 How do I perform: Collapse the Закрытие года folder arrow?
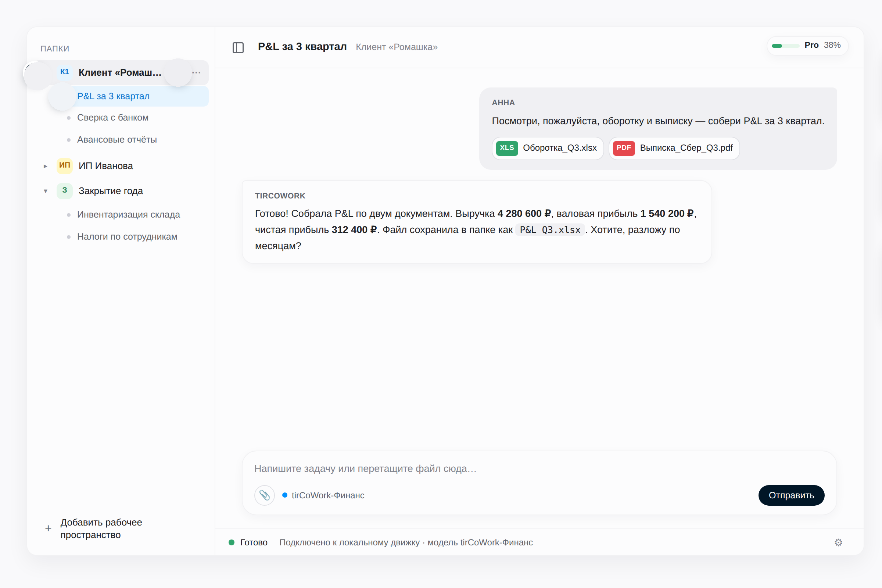pos(45,191)
